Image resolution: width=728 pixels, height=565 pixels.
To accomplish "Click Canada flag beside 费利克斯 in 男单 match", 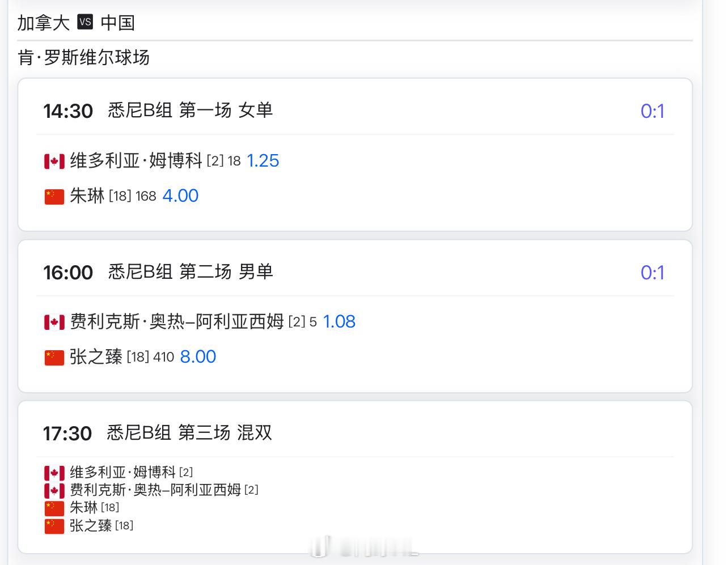I will 54,322.
